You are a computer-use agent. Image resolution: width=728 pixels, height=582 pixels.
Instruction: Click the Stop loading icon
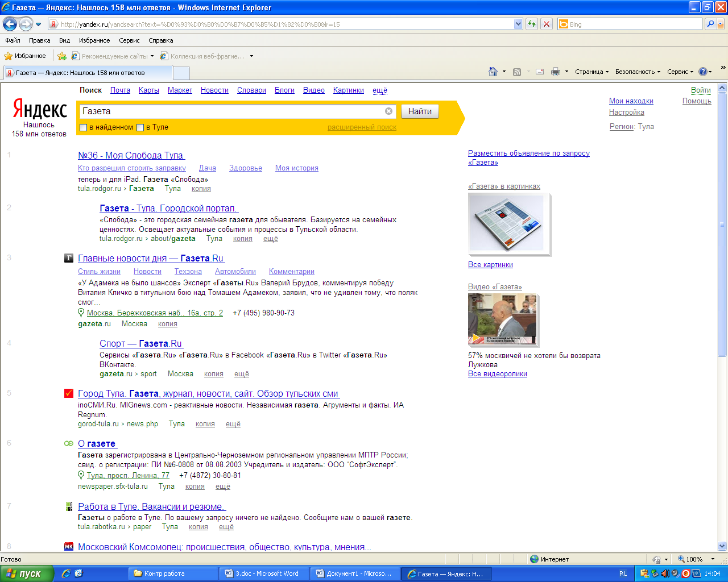[x=546, y=24]
